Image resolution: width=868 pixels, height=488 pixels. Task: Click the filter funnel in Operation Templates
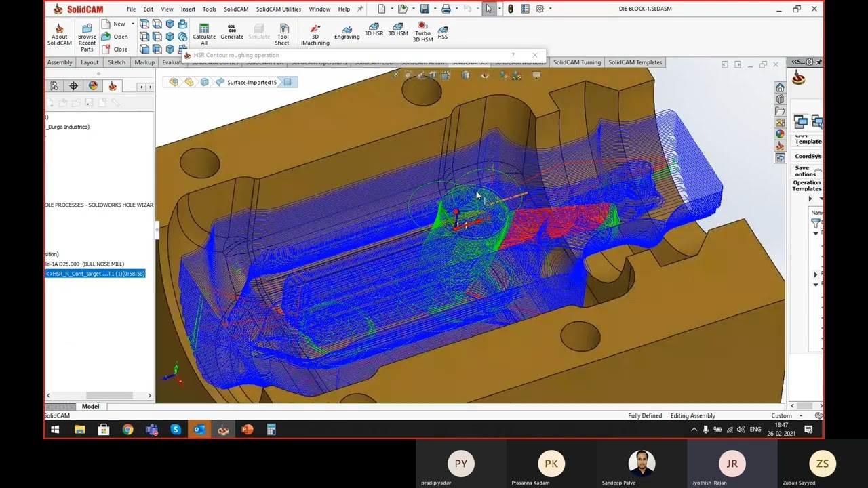pyautogui.click(x=816, y=223)
